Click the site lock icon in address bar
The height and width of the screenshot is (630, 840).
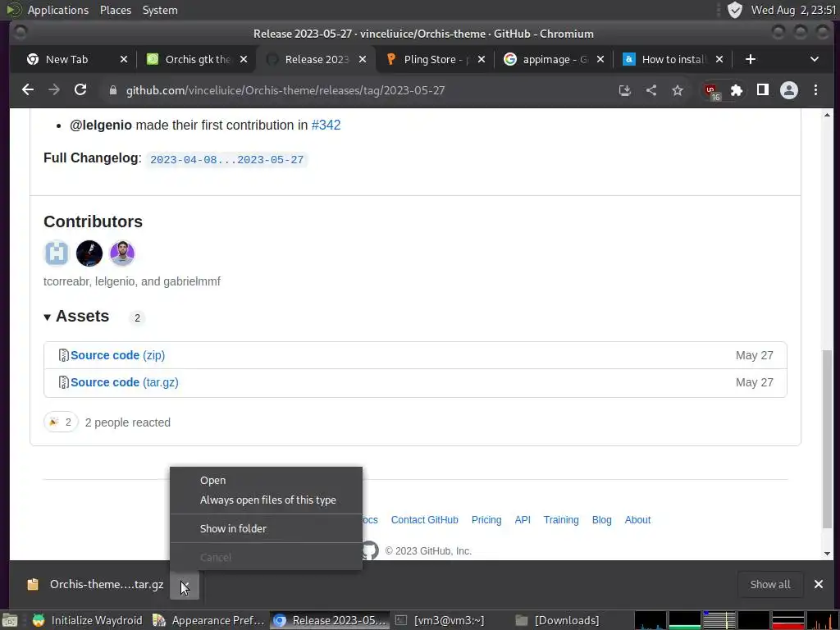(113, 90)
